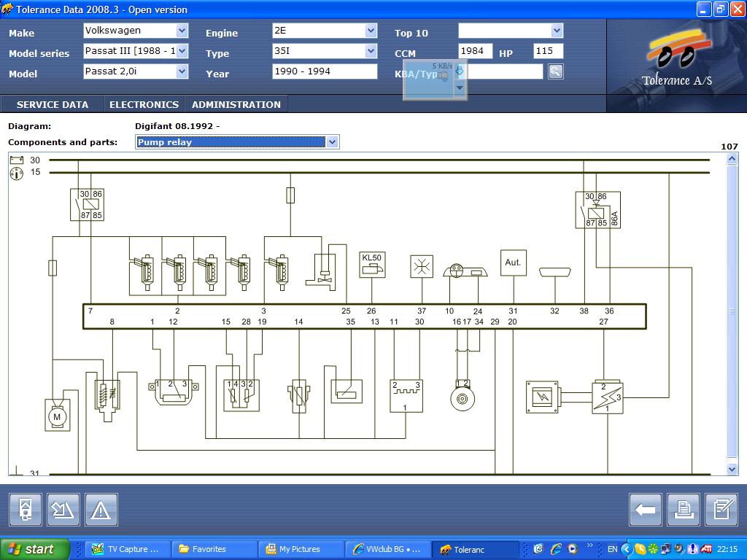Click the KL50 component symbol in diagram

(x=371, y=265)
